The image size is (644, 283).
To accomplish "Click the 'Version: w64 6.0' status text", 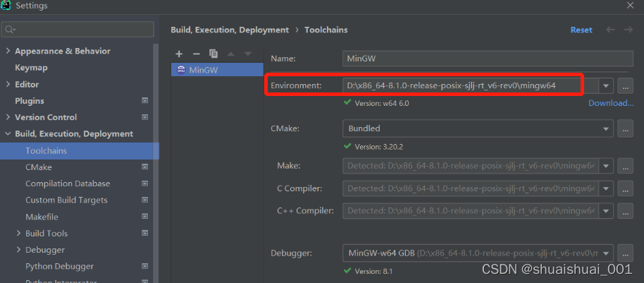I will pos(382,103).
